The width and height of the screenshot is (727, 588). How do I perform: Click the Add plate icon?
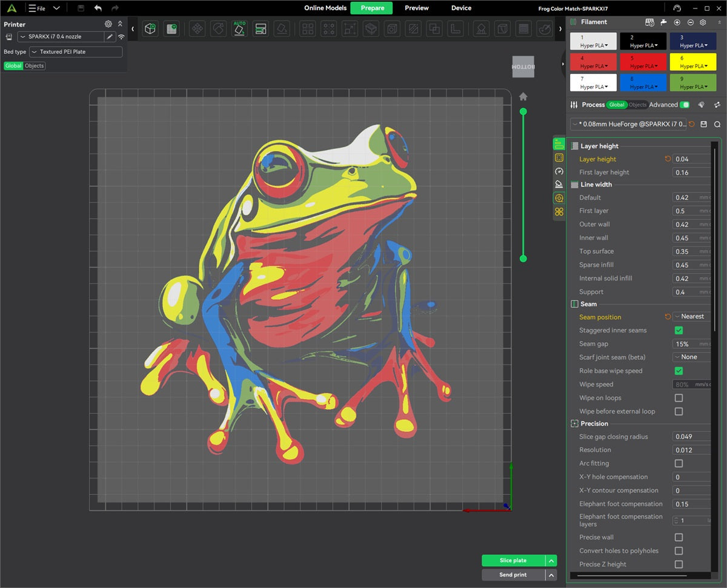[171, 28]
